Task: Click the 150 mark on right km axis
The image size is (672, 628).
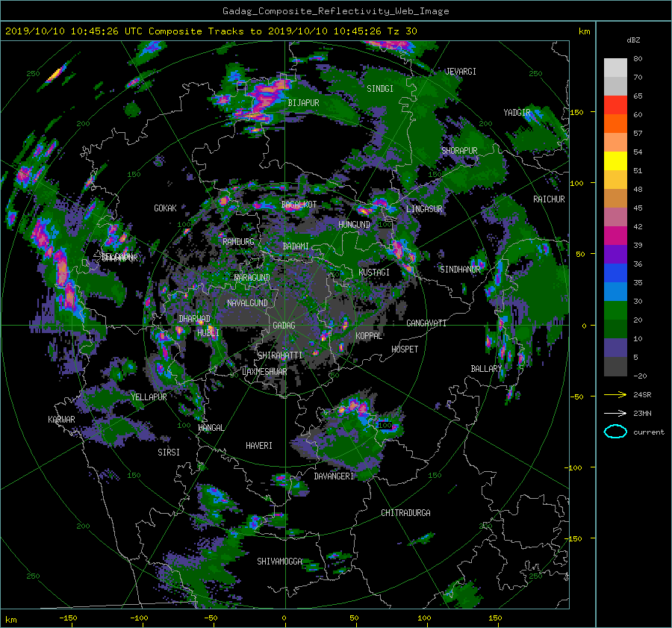Action: [576, 112]
